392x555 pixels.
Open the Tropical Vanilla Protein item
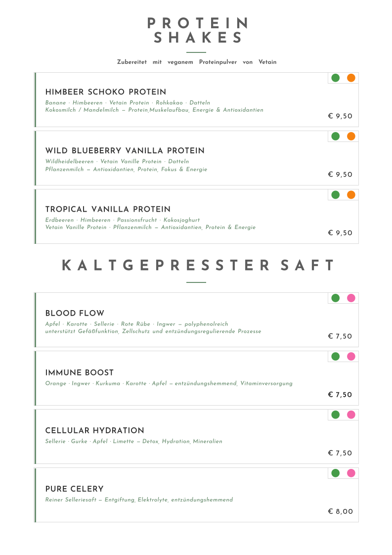[x=196, y=216]
